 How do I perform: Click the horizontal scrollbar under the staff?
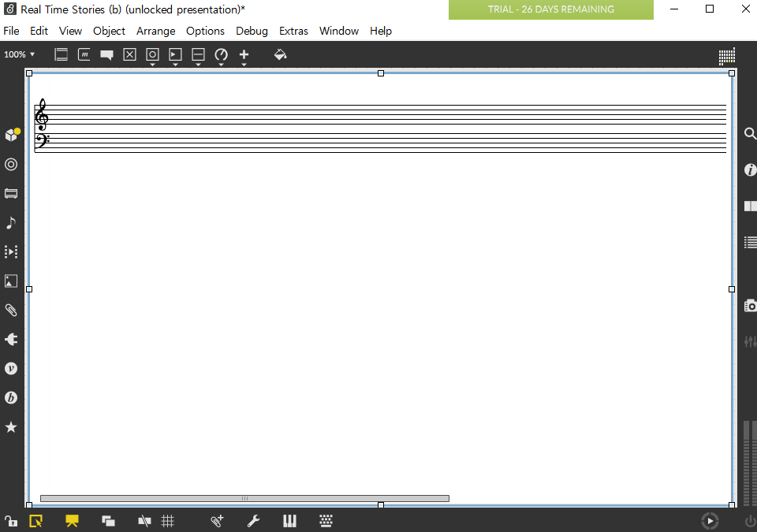click(244, 498)
